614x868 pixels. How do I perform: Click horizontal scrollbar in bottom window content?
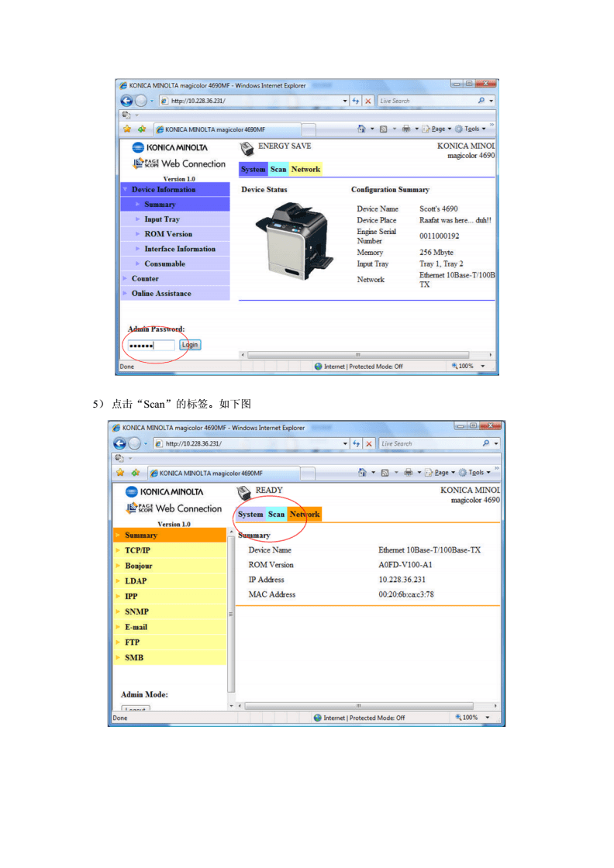359,706
